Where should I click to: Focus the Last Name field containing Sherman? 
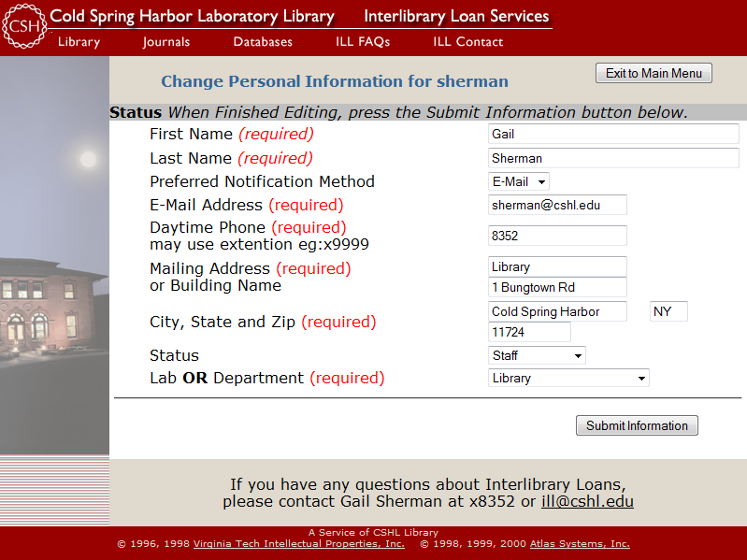613,158
